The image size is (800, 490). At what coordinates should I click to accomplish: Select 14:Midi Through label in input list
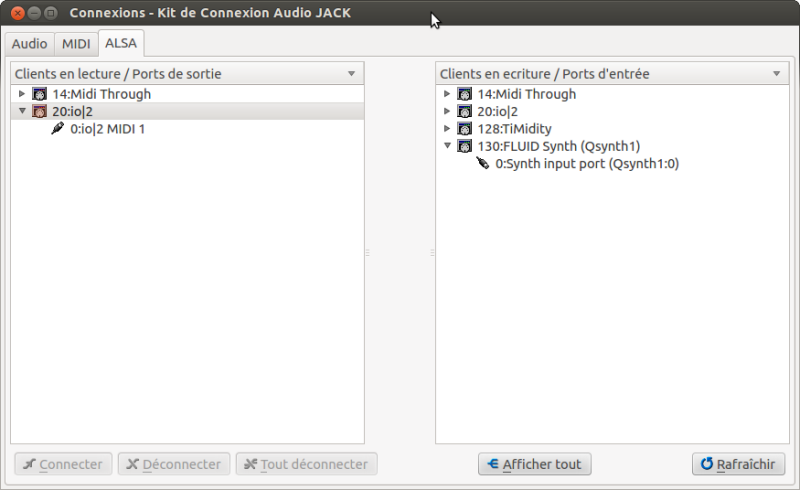(x=527, y=94)
